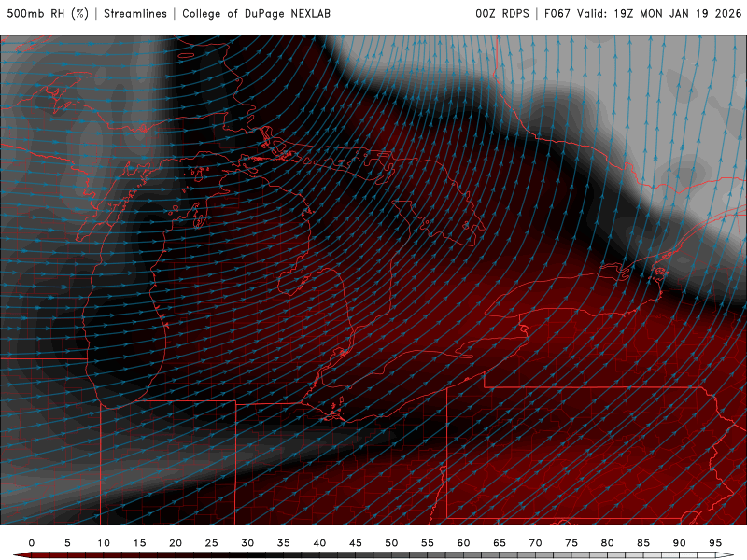This screenshot has width=747, height=560.
Task: Click the colorbar value label 60
Action: [463, 543]
